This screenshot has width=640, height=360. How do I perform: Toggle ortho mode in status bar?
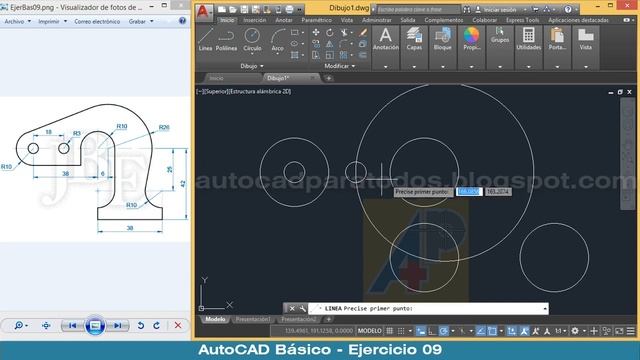click(x=432, y=331)
